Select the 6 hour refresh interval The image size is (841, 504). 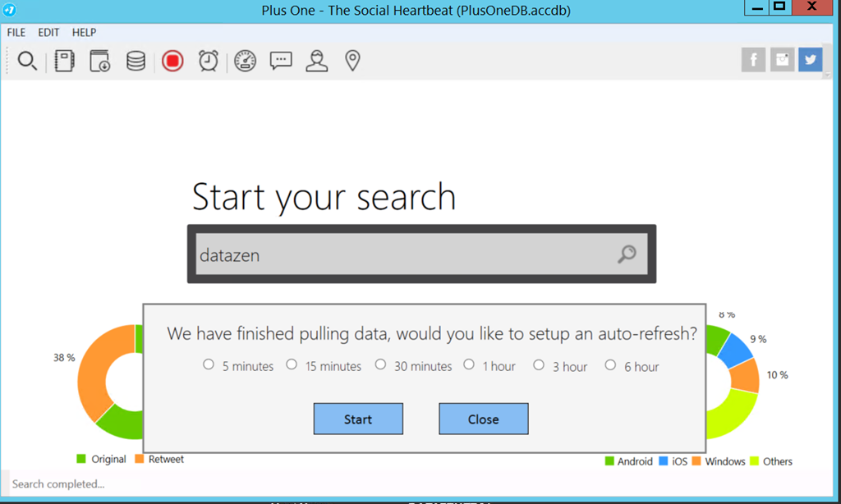[610, 365]
